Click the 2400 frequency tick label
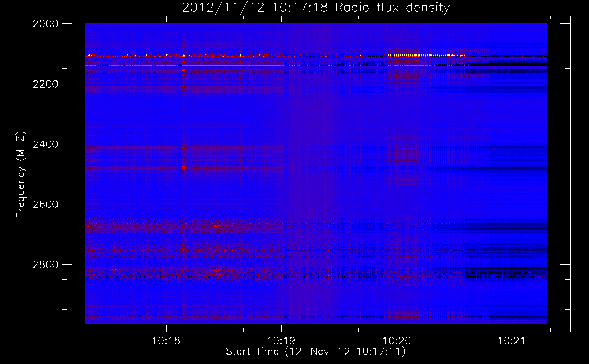This screenshot has width=589, height=364. point(46,144)
